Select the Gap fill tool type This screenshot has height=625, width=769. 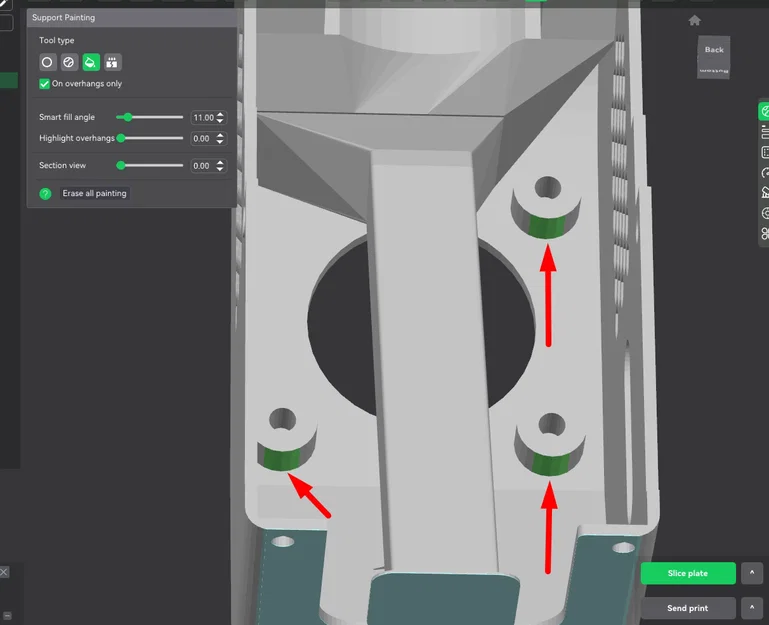click(x=112, y=62)
